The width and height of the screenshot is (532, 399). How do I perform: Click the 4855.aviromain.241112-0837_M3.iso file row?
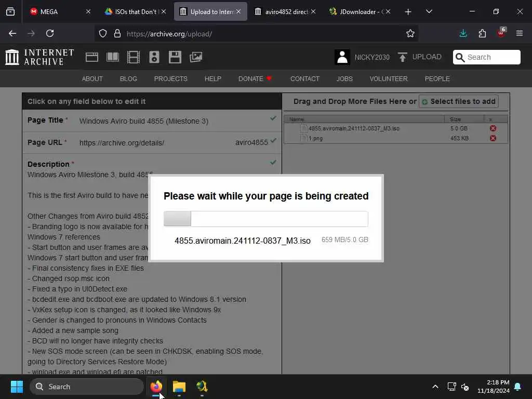click(395, 128)
